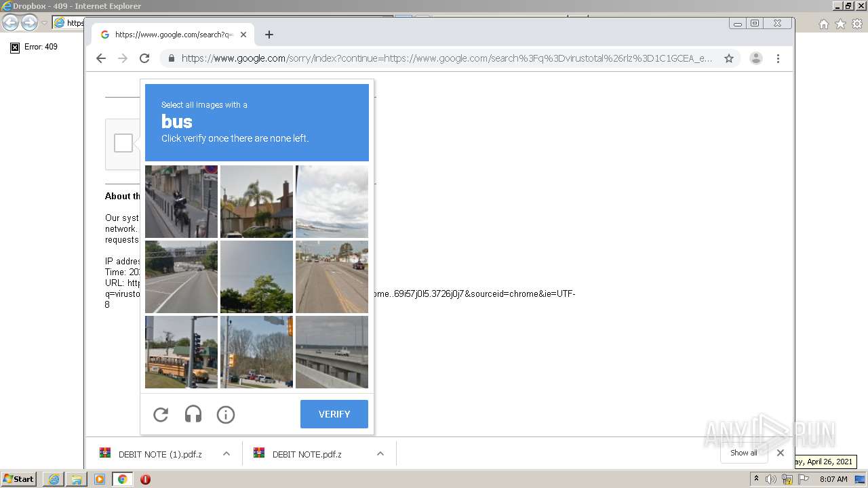
Task: Close the Chrome downloads bar
Action: (x=781, y=453)
